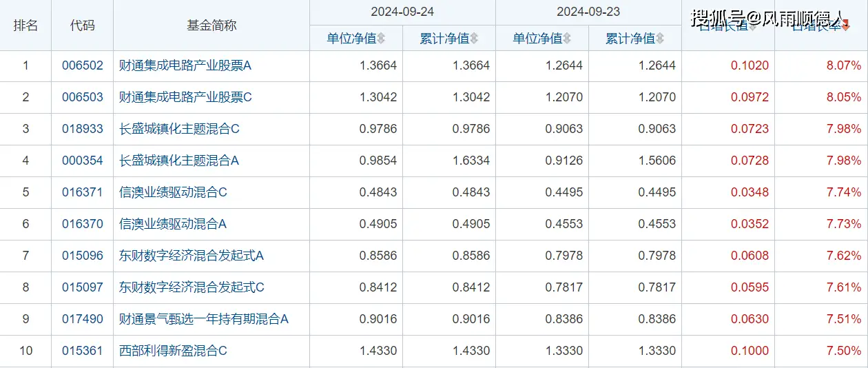Viewport: 868px width, 368px height.
Task: Open fund code 015361
Action: (x=83, y=351)
